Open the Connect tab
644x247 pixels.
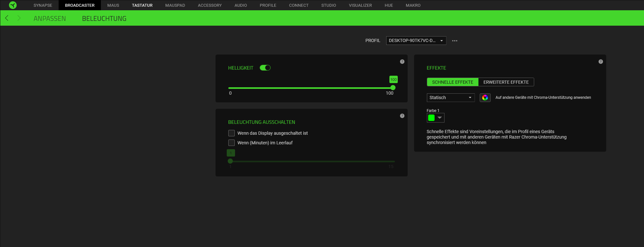(299, 5)
